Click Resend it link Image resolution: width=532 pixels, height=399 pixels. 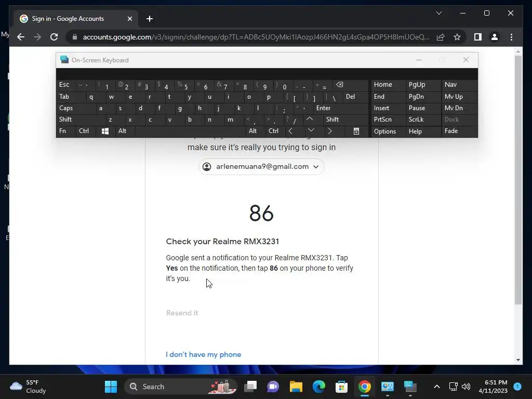[x=182, y=313]
